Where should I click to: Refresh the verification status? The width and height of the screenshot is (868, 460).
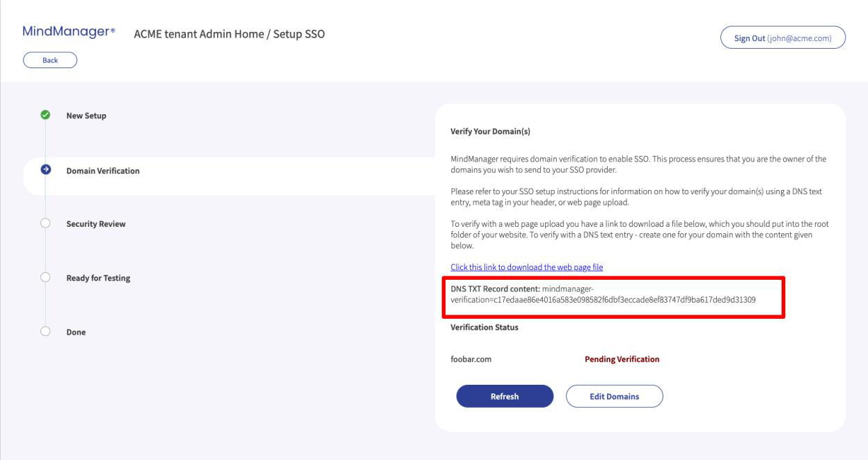pos(505,396)
